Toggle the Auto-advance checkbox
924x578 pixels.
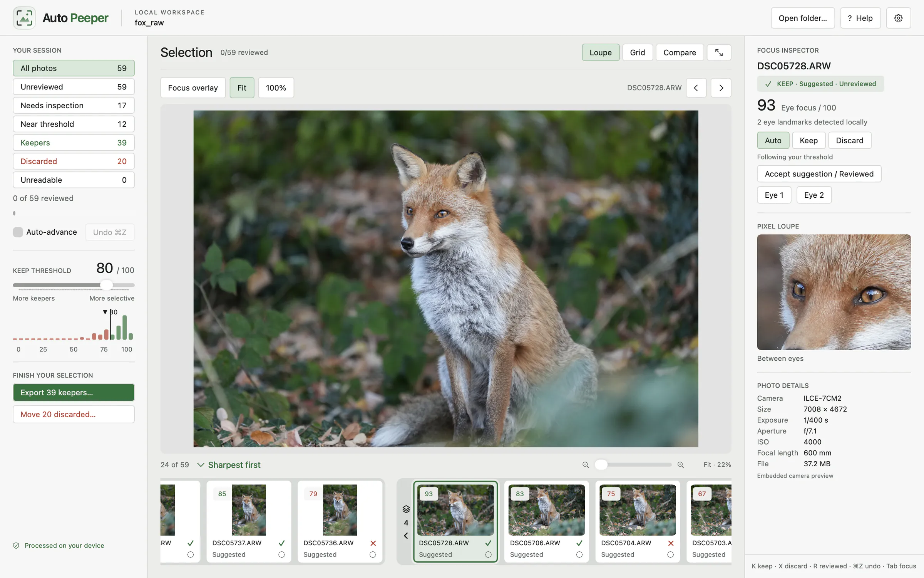tap(18, 232)
